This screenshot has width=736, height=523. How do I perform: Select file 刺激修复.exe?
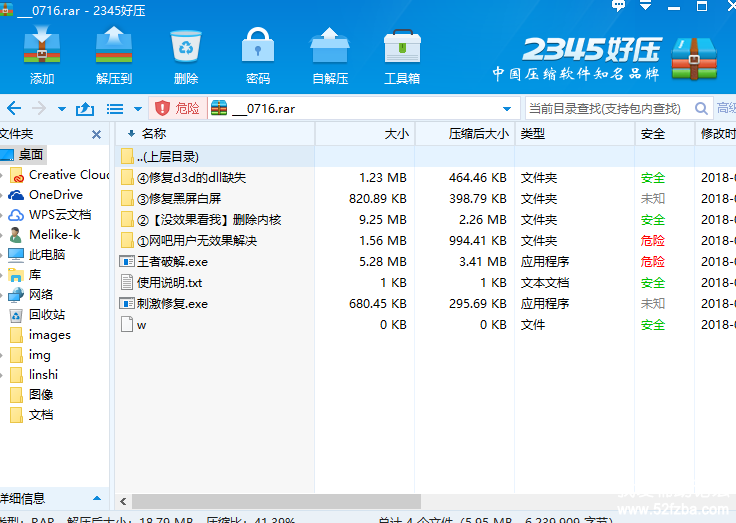[425, 304]
